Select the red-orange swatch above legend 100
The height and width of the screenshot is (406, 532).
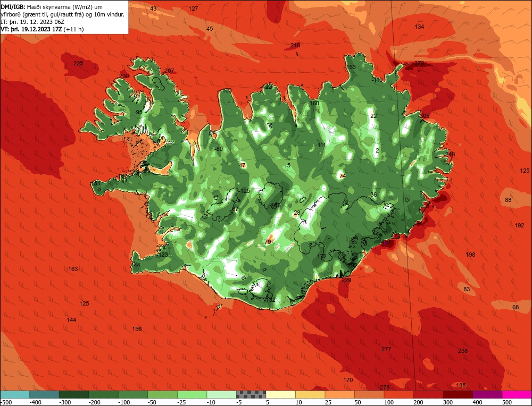398,394
